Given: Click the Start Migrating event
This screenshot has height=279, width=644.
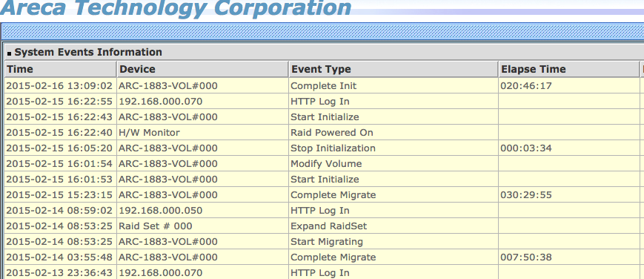Looking at the screenshot, I should click(x=327, y=242).
